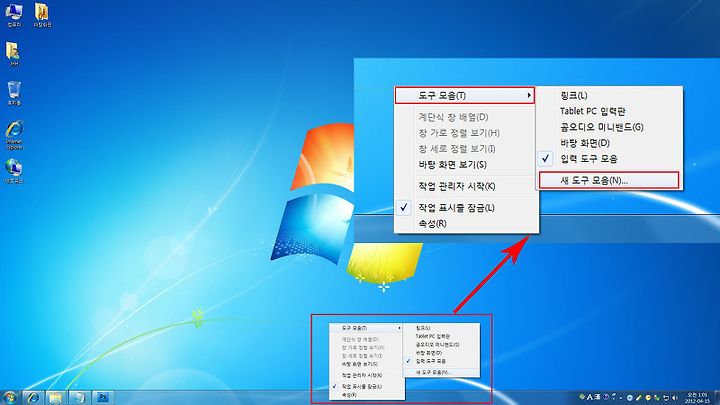Select Tablet PC 입력판 in enlarged submenu
This screenshot has height=405, width=720.
pyautogui.click(x=609, y=111)
